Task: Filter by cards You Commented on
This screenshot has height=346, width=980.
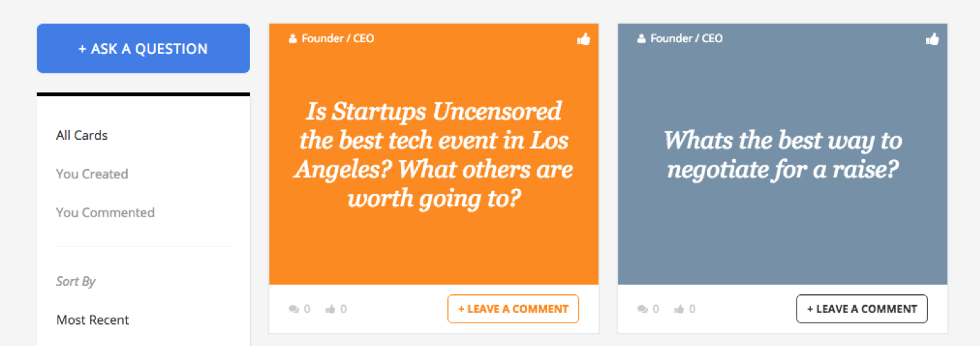Action: (x=105, y=212)
